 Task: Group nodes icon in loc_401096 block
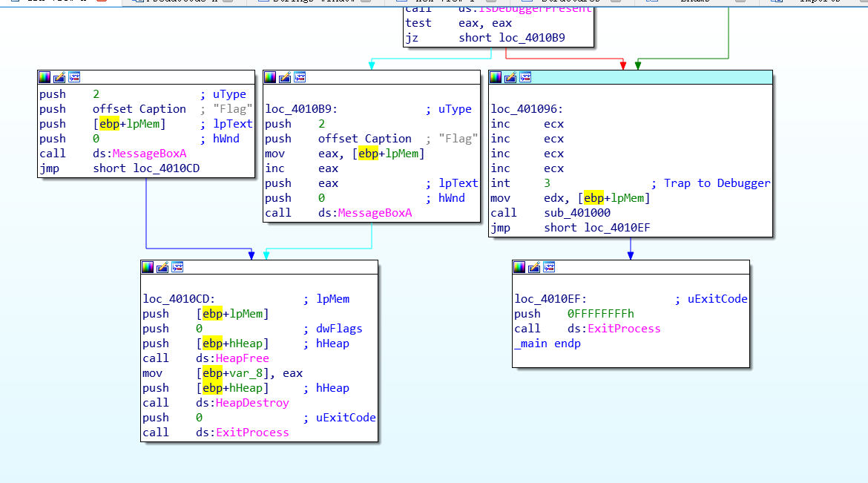click(526, 77)
